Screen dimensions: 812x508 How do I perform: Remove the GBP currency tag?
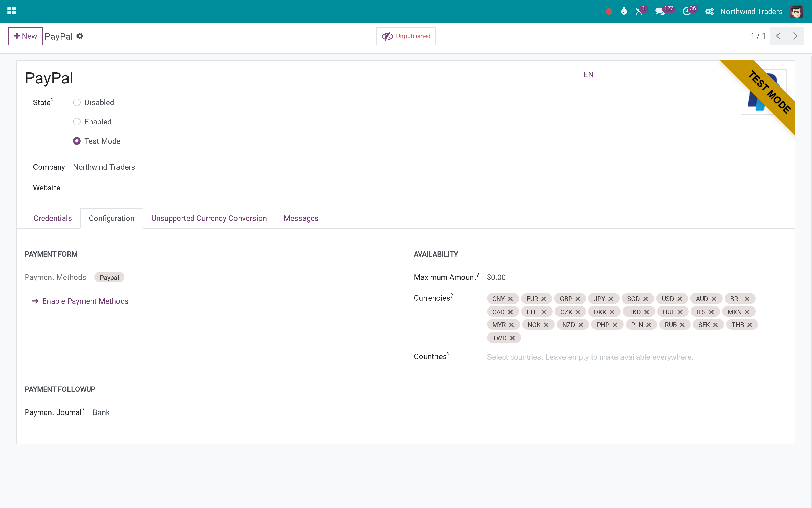(x=578, y=299)
